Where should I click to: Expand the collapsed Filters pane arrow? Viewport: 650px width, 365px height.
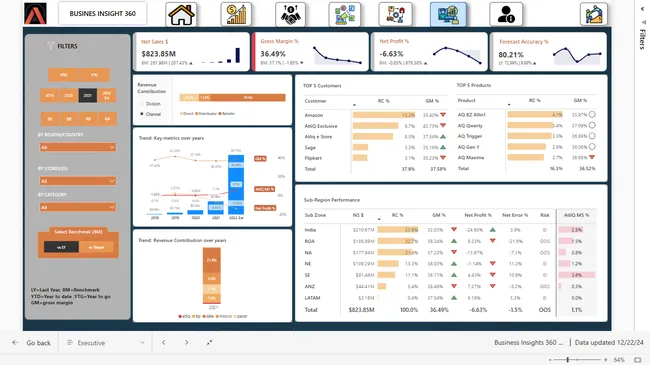pos(643,8)
